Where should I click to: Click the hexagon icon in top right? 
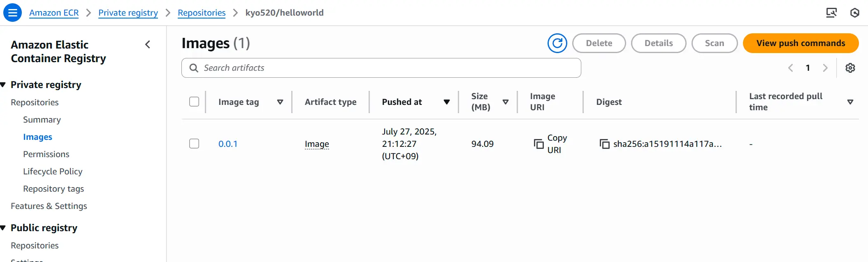point(855,13)
